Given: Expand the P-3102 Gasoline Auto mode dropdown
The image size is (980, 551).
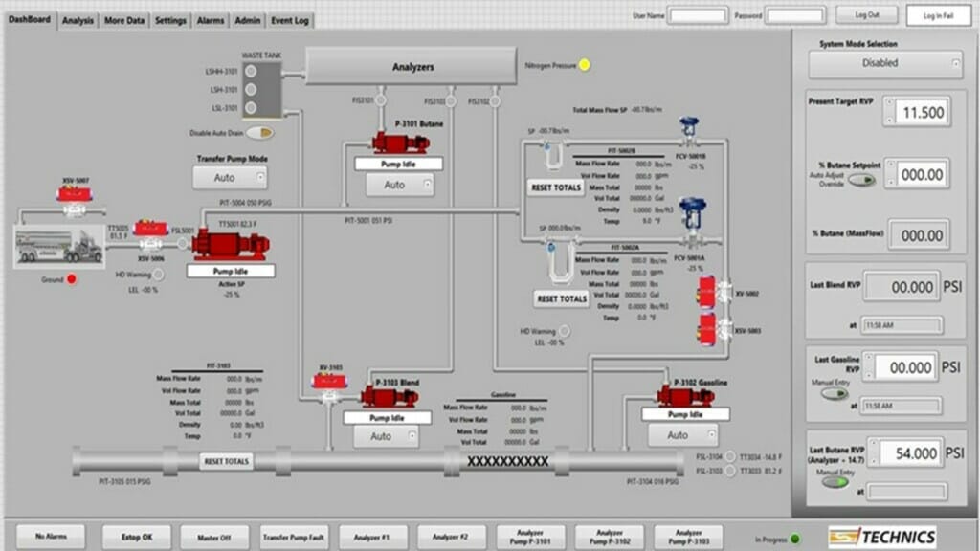Looking at the screenshot, I should pyautogui.click(x=682, y=435).
